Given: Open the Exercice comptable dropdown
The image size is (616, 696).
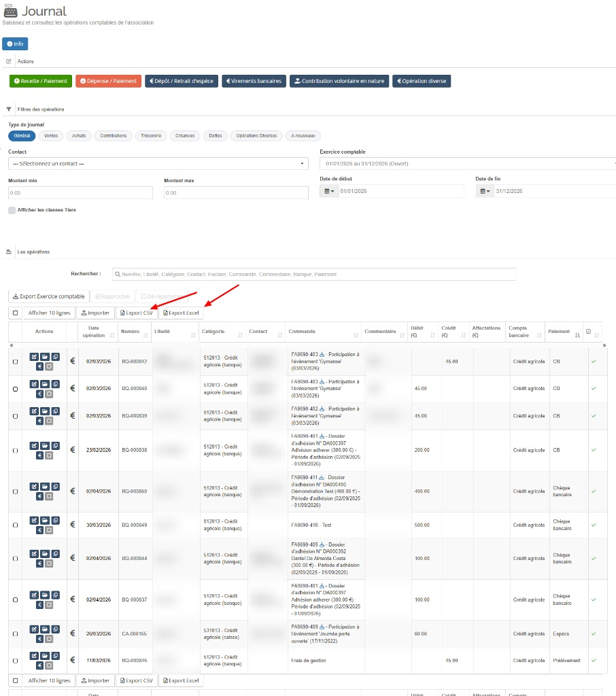Looking at the screenshot, I should coord(468,164).
